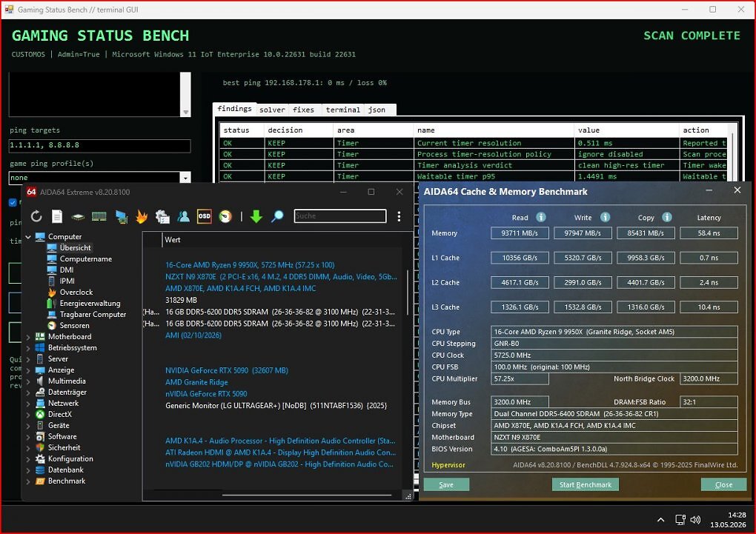Expand the Benchmark tree node
756x534 pixels.
[28, 481]
